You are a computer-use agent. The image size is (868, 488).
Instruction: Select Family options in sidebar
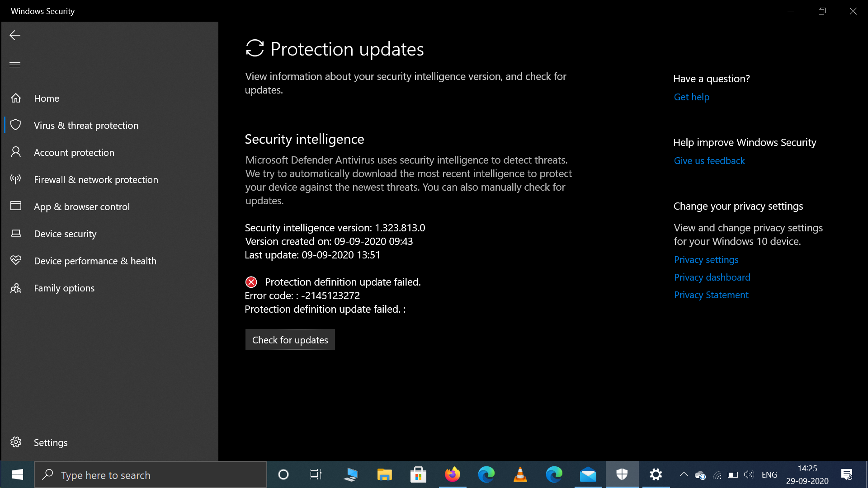[x=64, y=288]
